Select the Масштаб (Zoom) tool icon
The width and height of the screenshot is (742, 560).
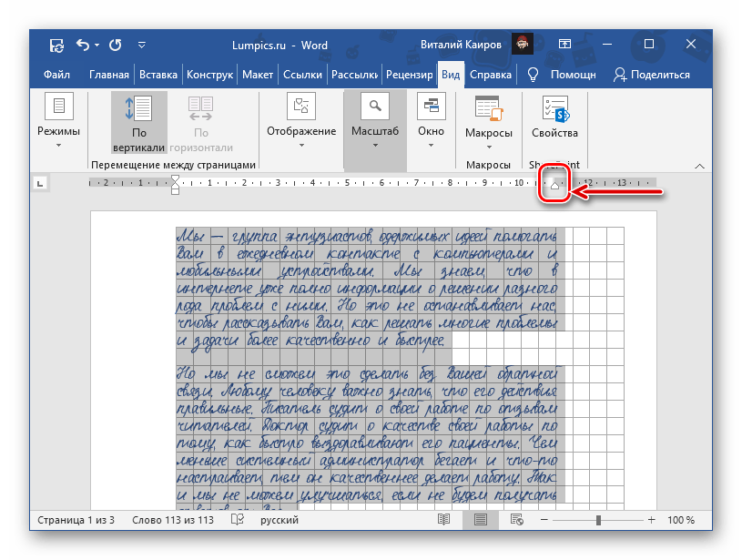click(x=374, y=105)
